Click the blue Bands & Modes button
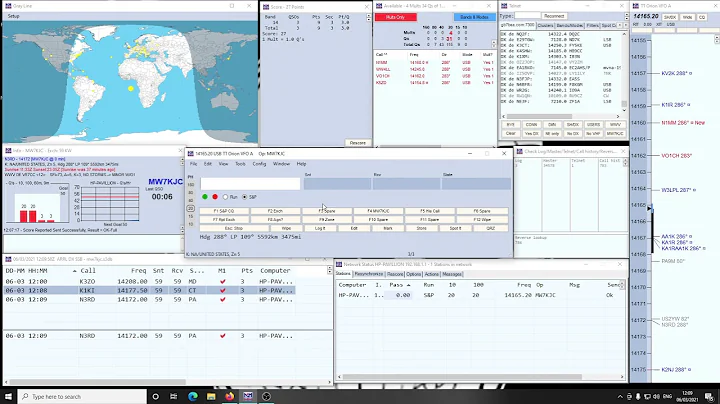Viewport: 720px width, 404px height. [475, 17]
